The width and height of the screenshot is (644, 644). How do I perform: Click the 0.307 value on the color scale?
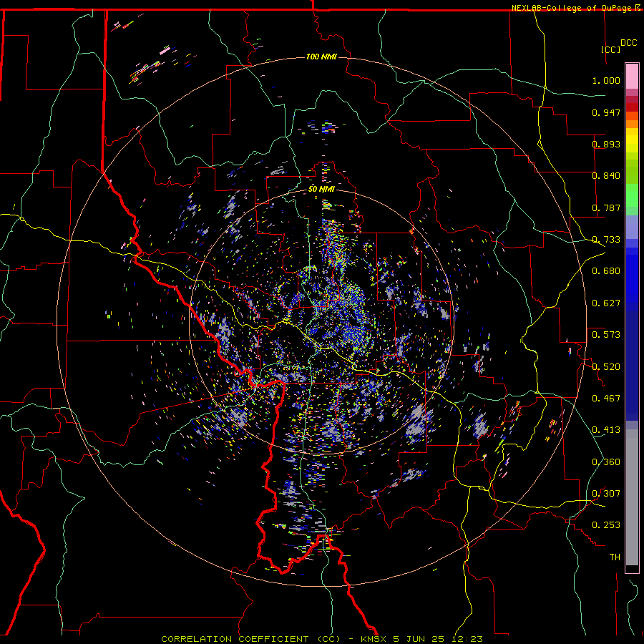tap(606, 494)
